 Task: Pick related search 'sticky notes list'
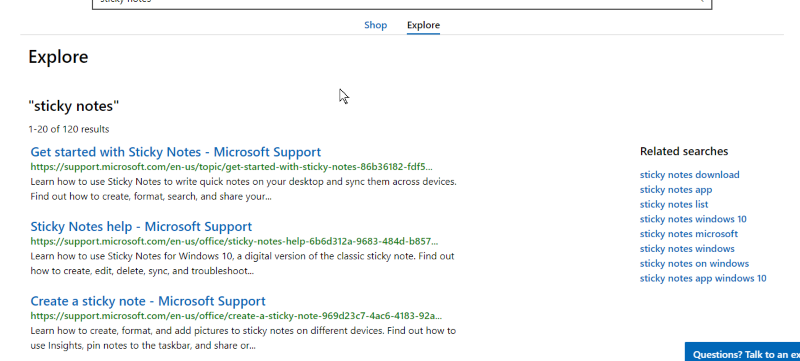pyautogui.click(x=674, y=204)
